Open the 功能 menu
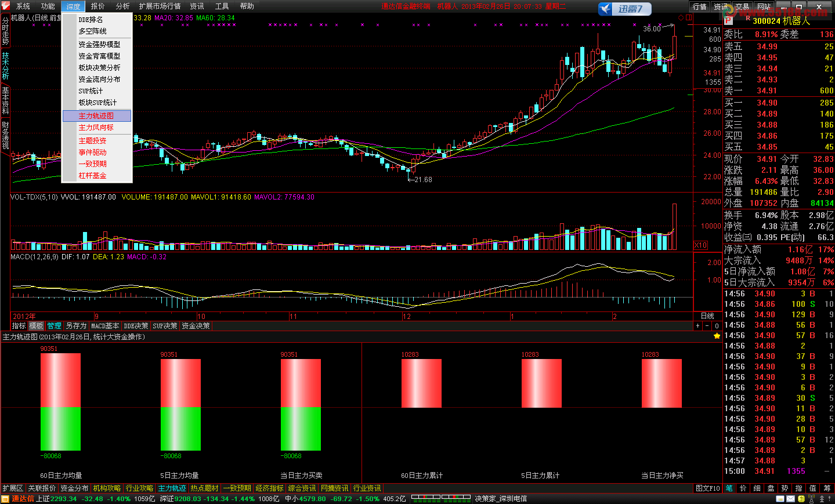This screenshot has height=504, width=835. point(48,6)
